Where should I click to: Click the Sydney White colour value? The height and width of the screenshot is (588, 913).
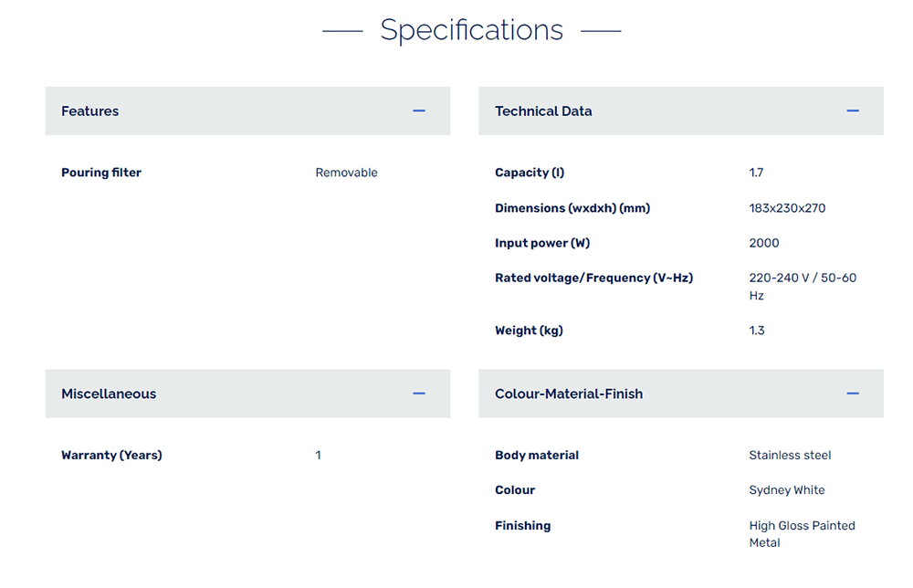click(786, 490)
